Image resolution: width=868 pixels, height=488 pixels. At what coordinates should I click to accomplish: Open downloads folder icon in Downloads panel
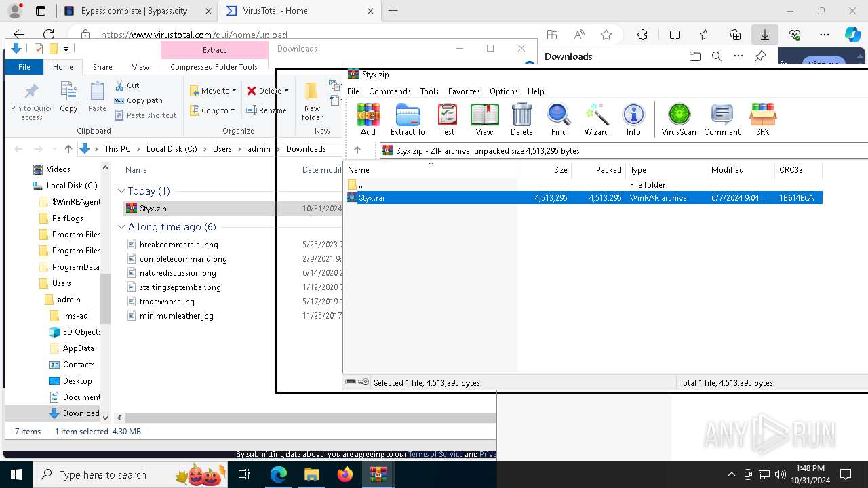pos(694,56)
